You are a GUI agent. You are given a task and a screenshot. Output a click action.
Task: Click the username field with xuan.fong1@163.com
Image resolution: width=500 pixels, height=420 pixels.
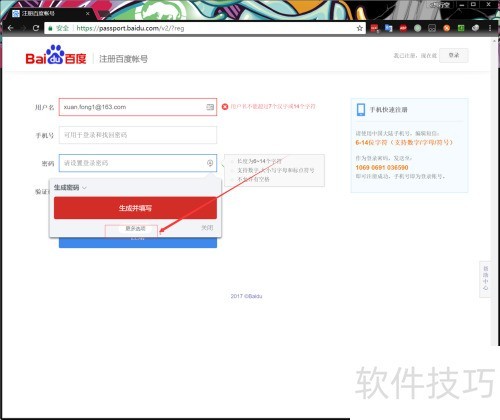point(138,107)
